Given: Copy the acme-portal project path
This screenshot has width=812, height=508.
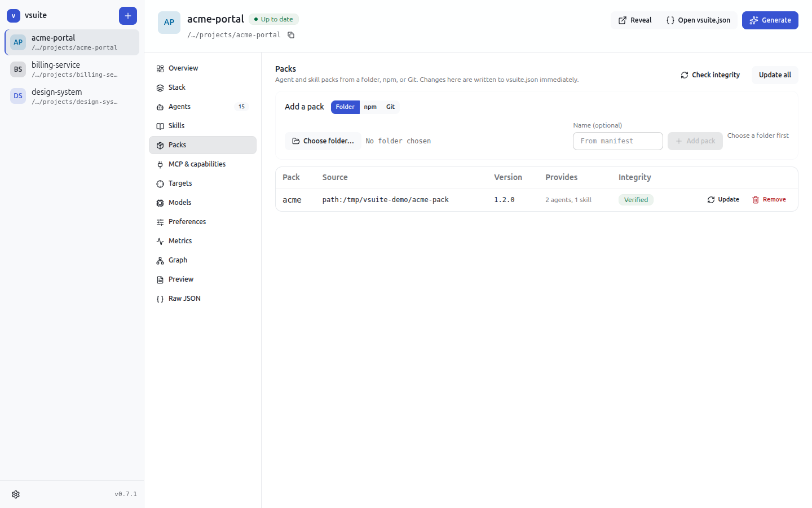Looking at the screenshot, I should 291,35.
